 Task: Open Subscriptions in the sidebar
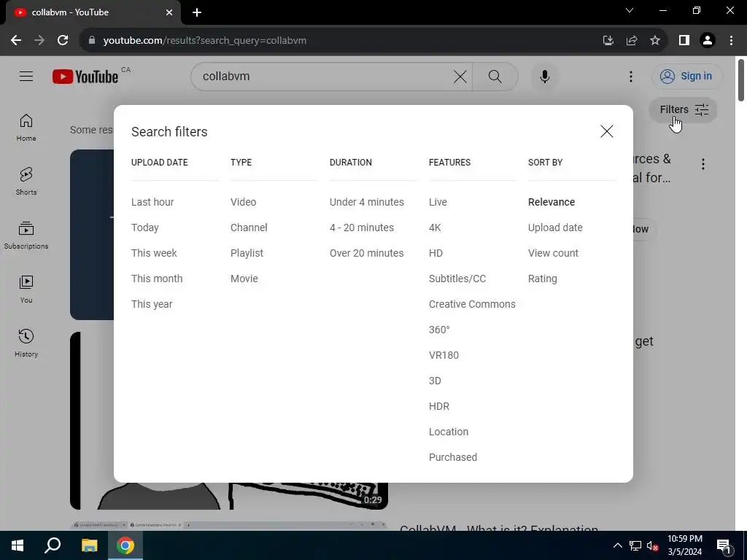(x=26, y=236)
